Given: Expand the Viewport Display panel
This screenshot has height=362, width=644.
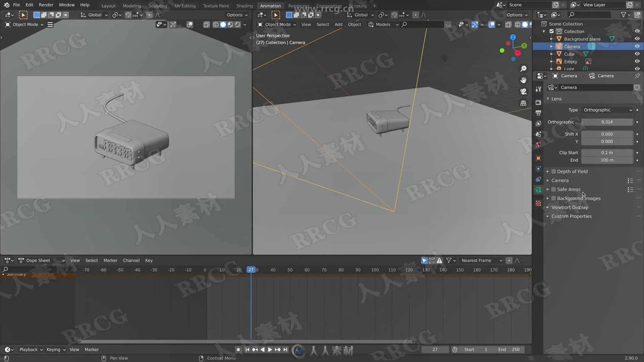Looking at the screenshot, I should pos(570,207).
